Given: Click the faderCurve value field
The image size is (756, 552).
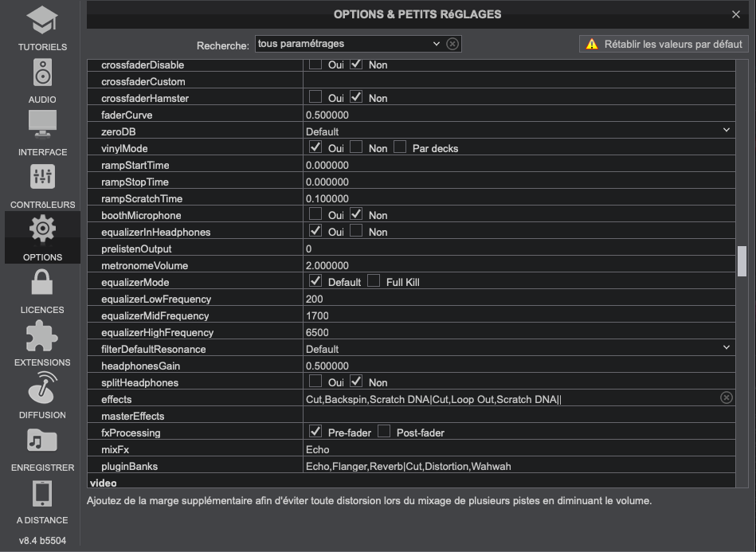Looking at the screenshot, I should pos(518,115).
